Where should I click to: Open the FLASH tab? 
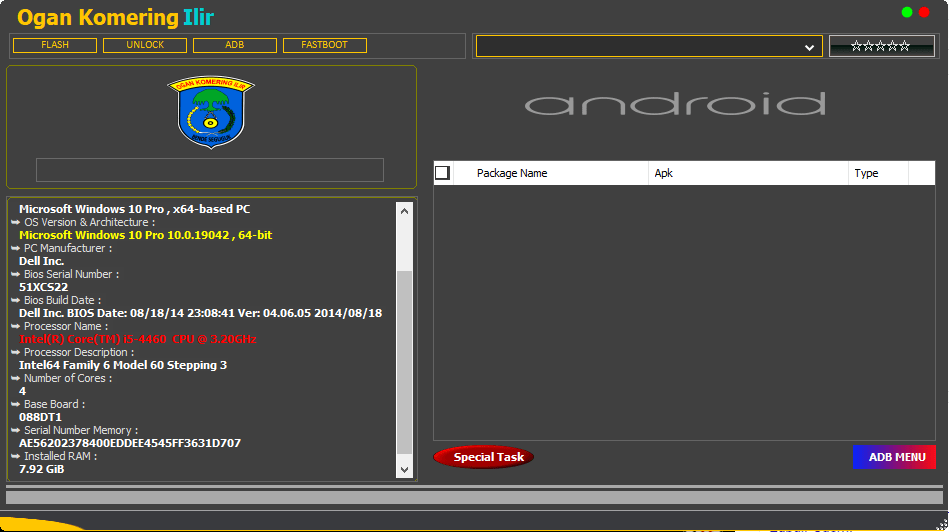point(55,45)
